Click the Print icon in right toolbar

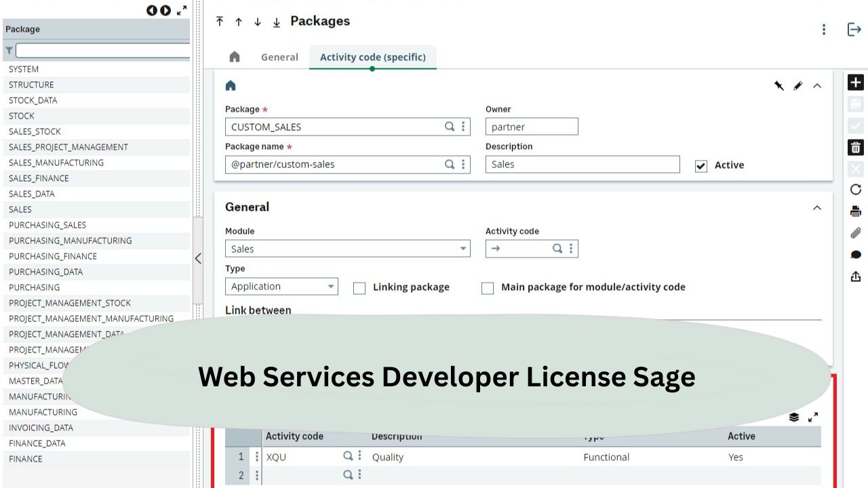click(x=856, y=211)
